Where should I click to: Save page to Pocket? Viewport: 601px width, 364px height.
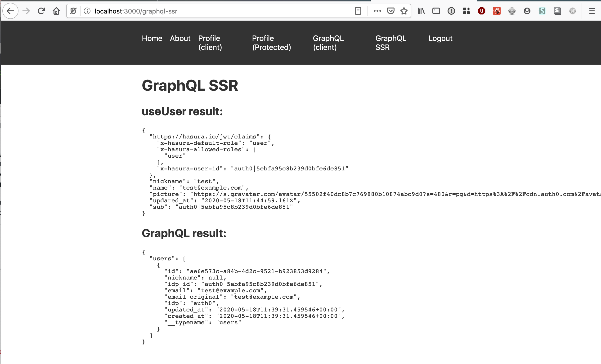390,11
